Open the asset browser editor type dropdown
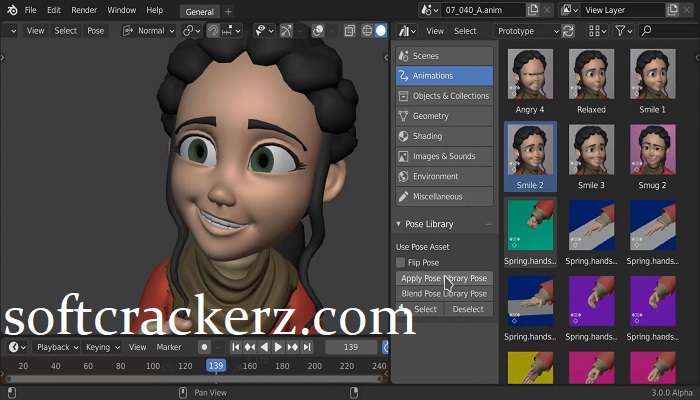Image resolution: width=700 pixels, height=400 pixels. [407, 31]
